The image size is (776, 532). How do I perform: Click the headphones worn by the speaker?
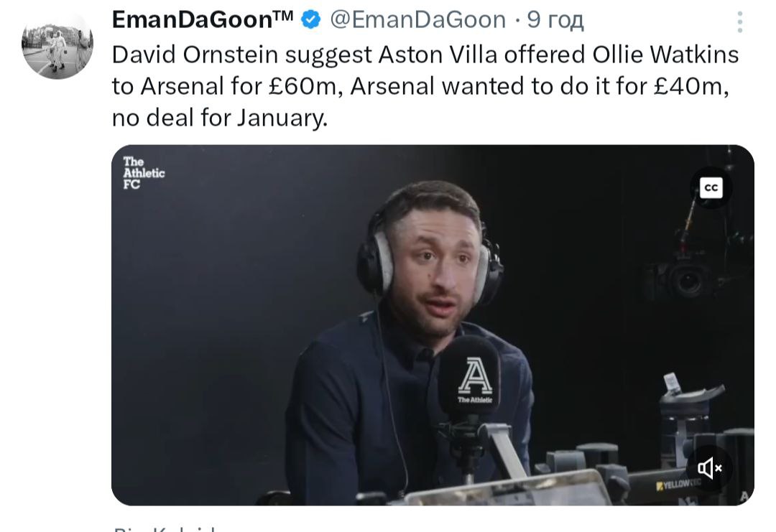click(x=377, y=262)
